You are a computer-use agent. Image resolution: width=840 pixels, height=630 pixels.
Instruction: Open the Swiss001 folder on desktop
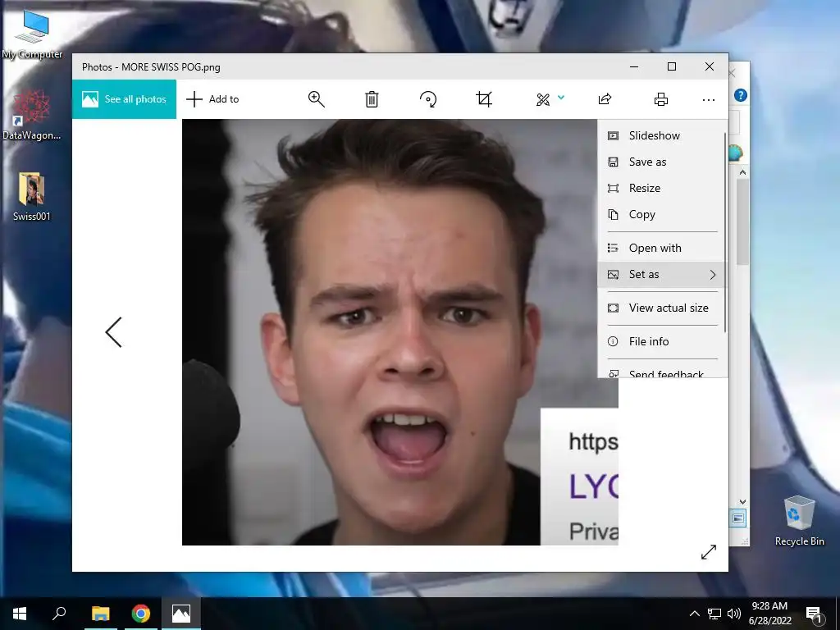click(x=32, y=197)
